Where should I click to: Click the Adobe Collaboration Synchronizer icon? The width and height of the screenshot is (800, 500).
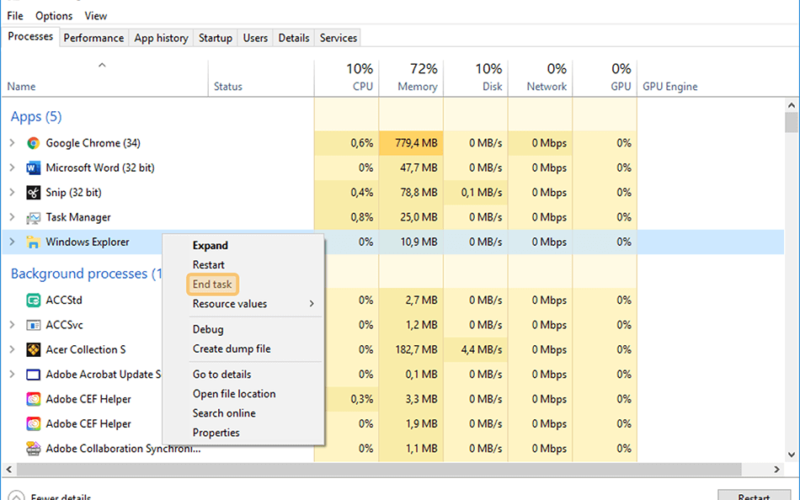pos(33,448)
